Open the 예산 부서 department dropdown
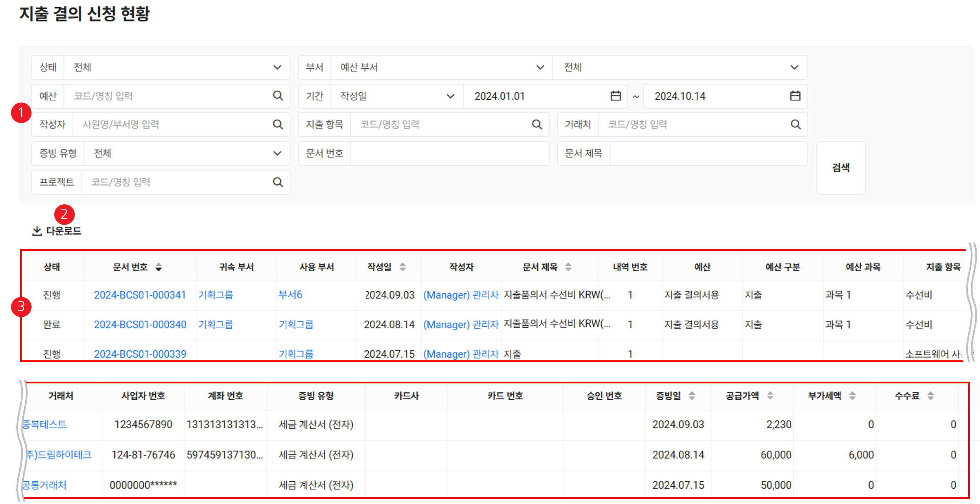 (539, 68)
